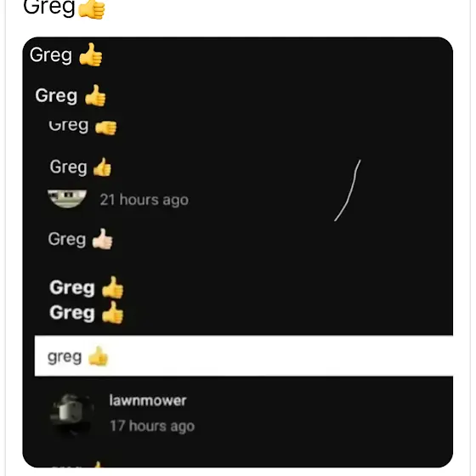Click the thumbs-up emoji directly above 21 hours ago
This screenshot has height=476, width=476.
point(102,167)
